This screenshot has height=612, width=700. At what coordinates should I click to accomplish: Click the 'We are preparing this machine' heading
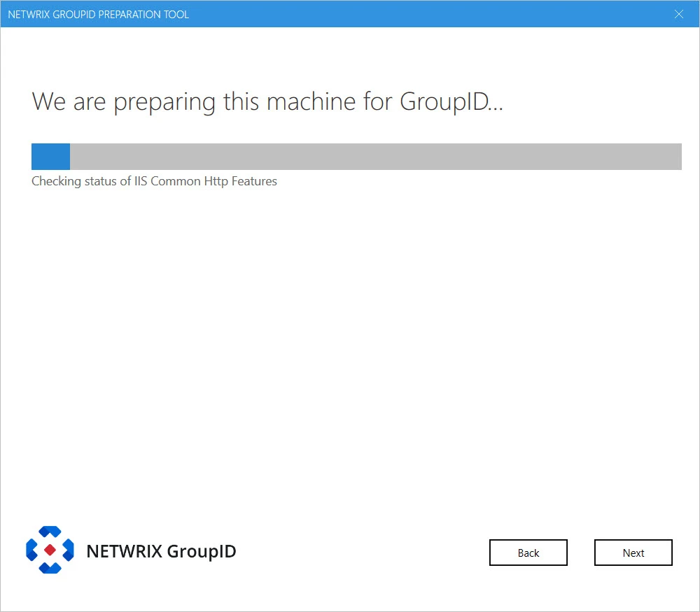pos(267,101)
